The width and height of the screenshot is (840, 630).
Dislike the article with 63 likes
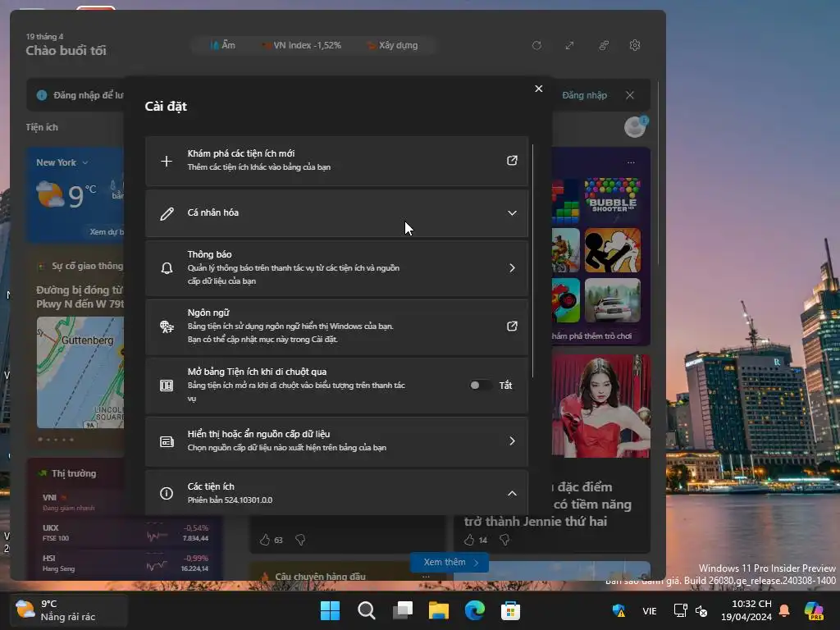pyautogui.click(x=300, y=540)
